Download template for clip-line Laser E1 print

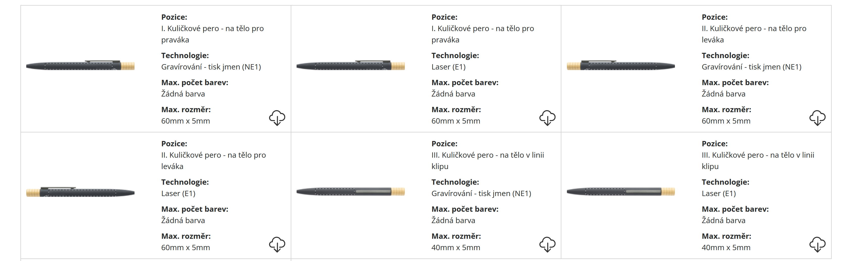(x=818, y=244)
